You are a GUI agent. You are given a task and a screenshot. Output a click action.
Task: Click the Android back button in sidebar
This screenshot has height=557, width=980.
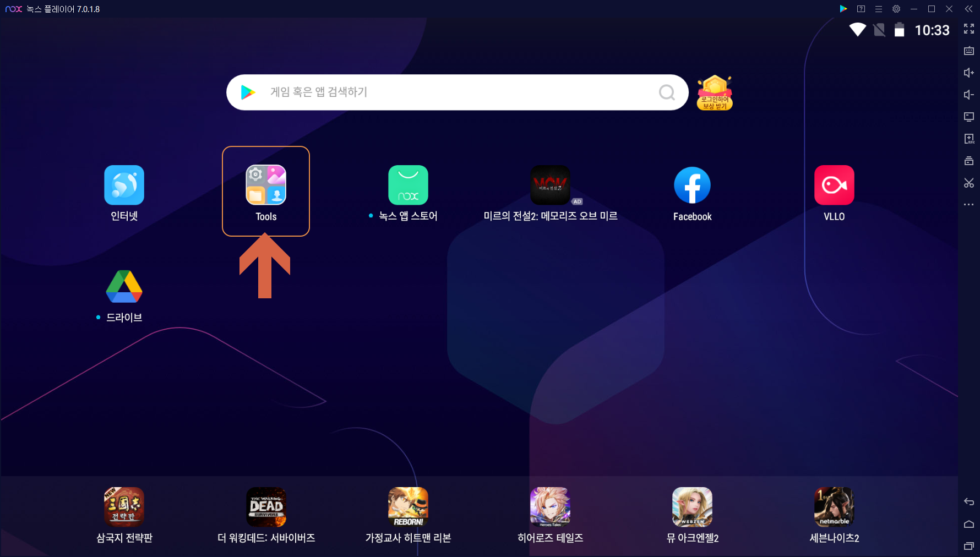pos(969,501)
